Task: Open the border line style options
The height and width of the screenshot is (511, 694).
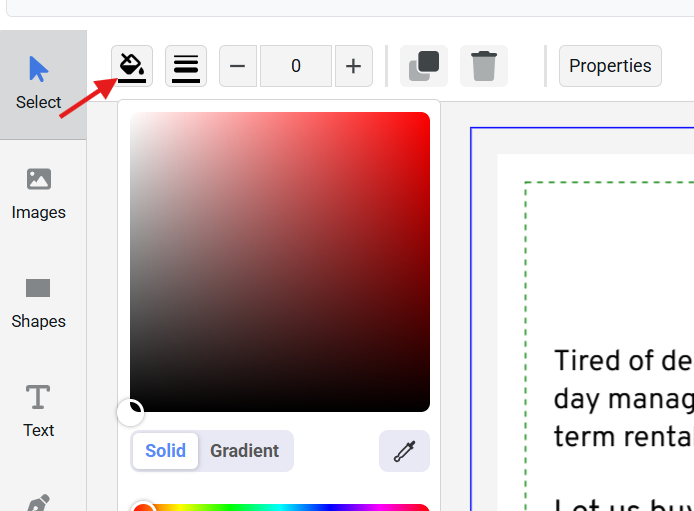Action: point(186,66)
